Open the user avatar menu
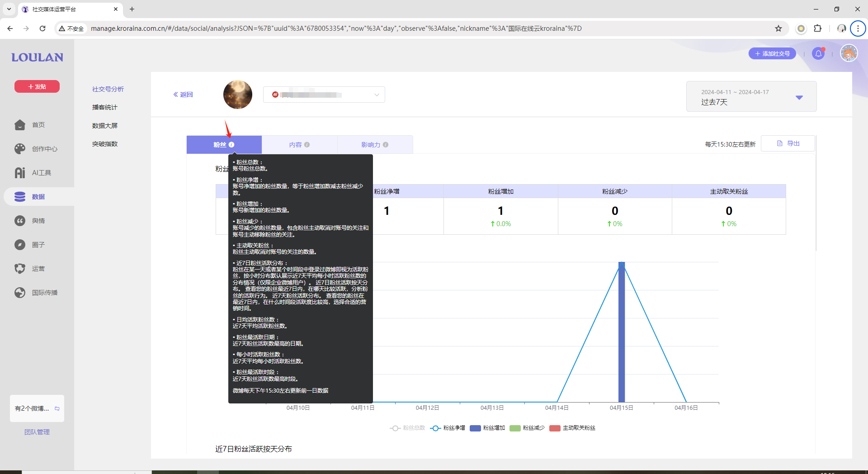 tap(849, 53)
